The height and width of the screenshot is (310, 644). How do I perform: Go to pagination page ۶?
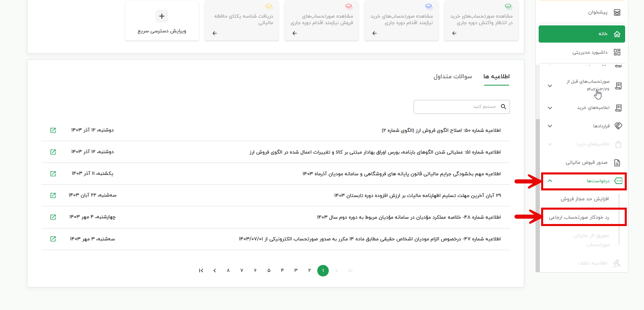[255, 270]
